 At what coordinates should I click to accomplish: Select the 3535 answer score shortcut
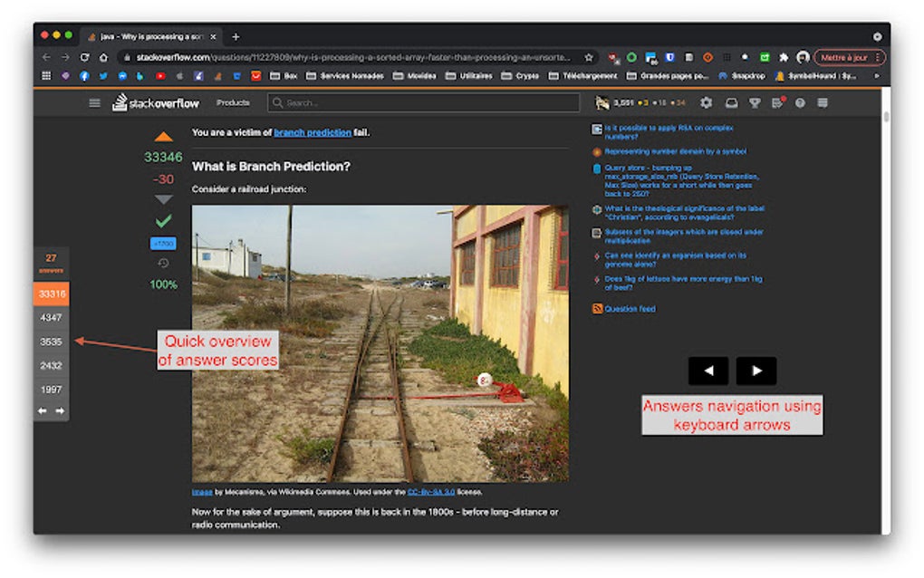coord(52,342)
